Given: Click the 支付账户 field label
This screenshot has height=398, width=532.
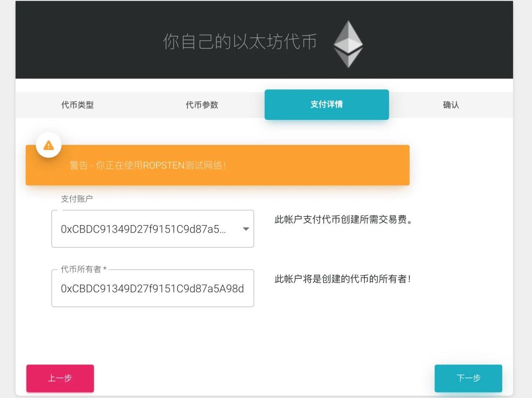Looking at the screenshot, I should [x=77, y=199].
